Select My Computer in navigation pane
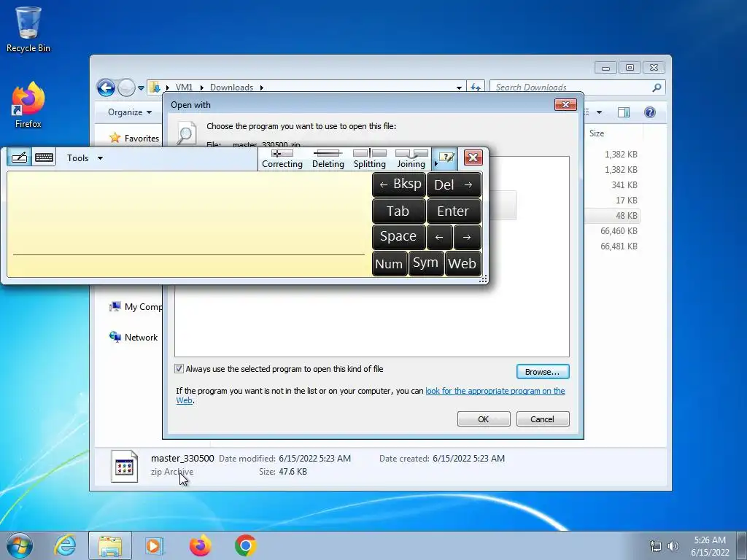 coord(136,307)
